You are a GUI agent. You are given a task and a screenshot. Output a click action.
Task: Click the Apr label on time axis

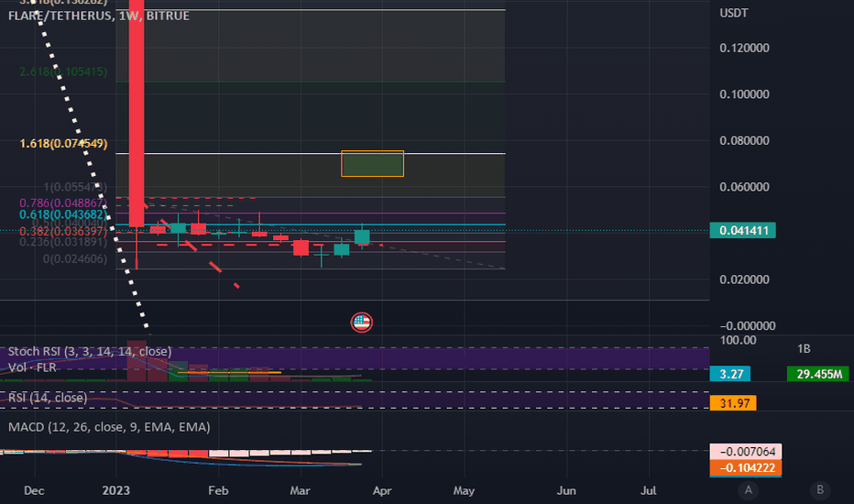point(382,490)
